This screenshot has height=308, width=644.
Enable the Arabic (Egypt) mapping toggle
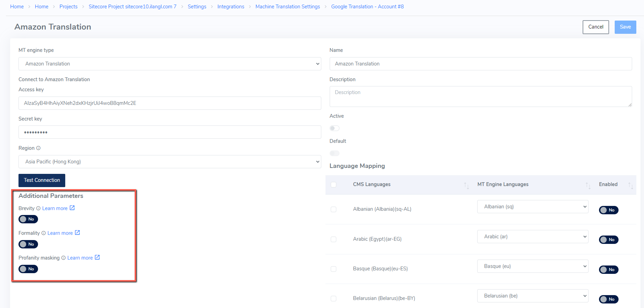609,240
